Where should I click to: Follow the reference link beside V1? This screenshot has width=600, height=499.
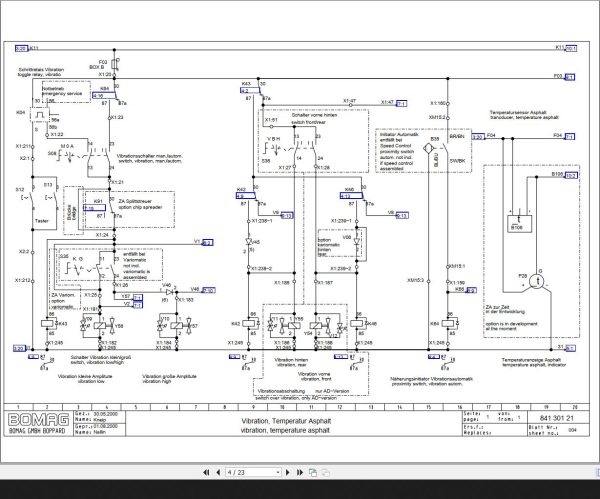[207, 243]
